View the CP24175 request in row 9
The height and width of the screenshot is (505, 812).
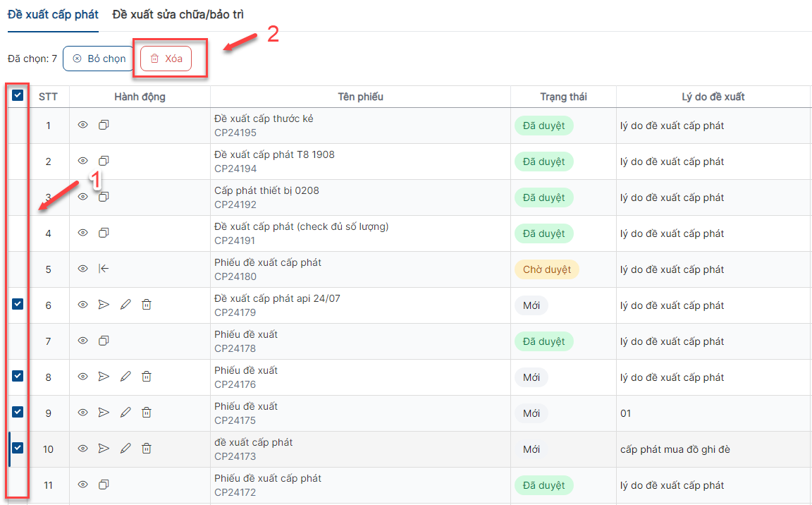point(83,413)
